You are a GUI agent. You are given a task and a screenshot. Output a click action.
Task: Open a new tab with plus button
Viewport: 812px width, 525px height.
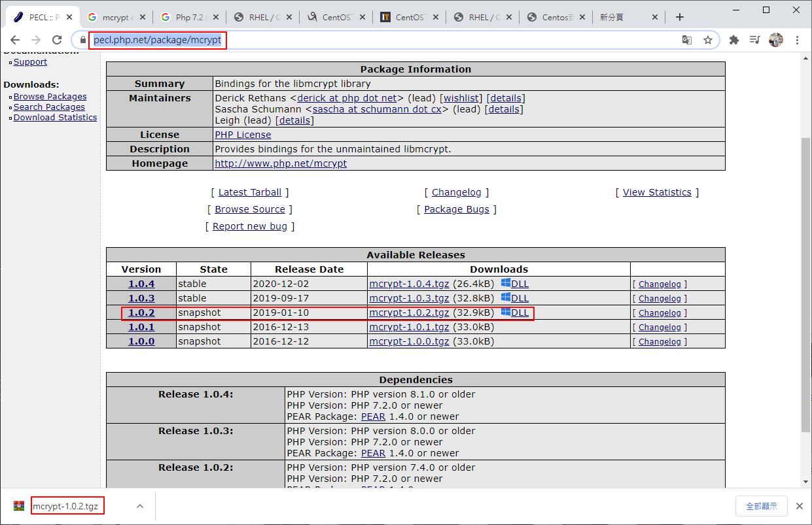coord(680,17)
